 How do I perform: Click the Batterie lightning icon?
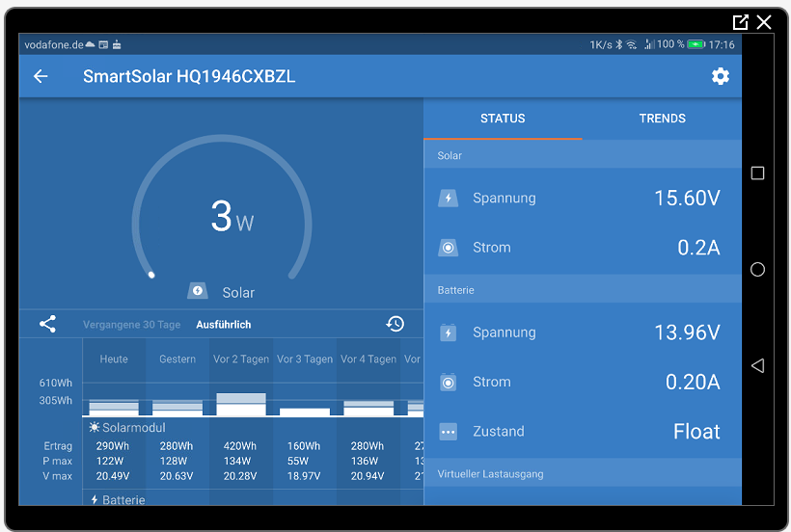tap(95, 499)
